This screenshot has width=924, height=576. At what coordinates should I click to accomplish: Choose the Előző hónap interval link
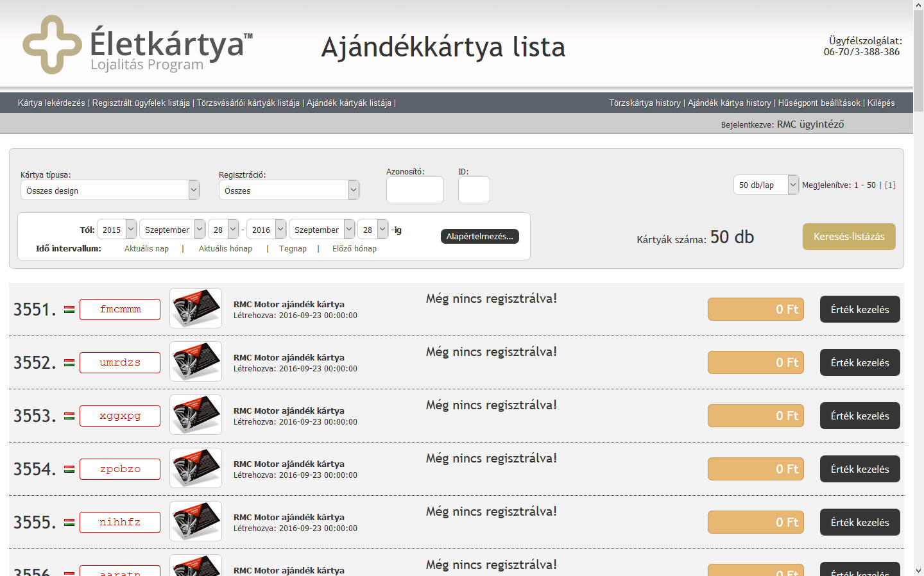(x=354, y=249)
